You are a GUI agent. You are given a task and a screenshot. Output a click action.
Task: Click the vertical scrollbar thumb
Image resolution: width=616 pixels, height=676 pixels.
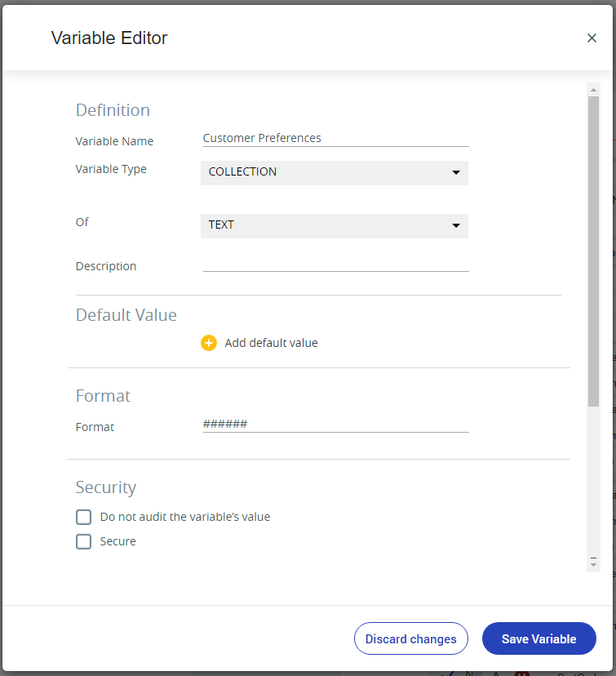point(593,251)
